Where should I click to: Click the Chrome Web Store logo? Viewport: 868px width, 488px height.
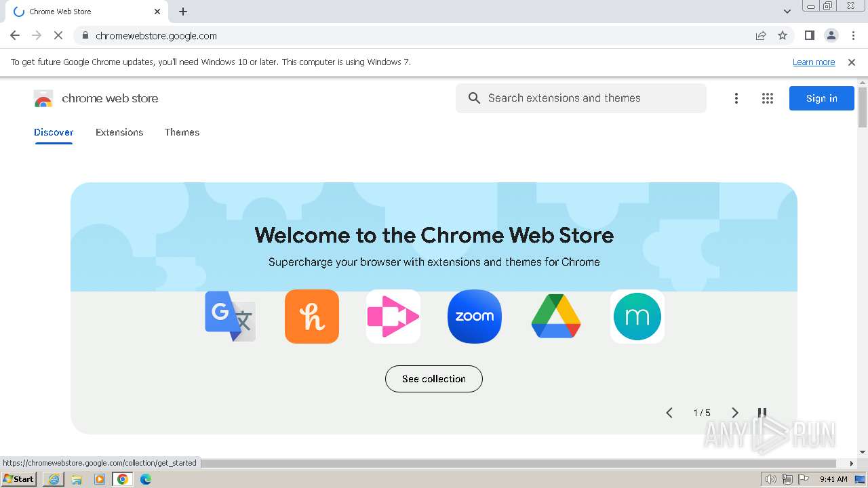click(x=43, y=99)
